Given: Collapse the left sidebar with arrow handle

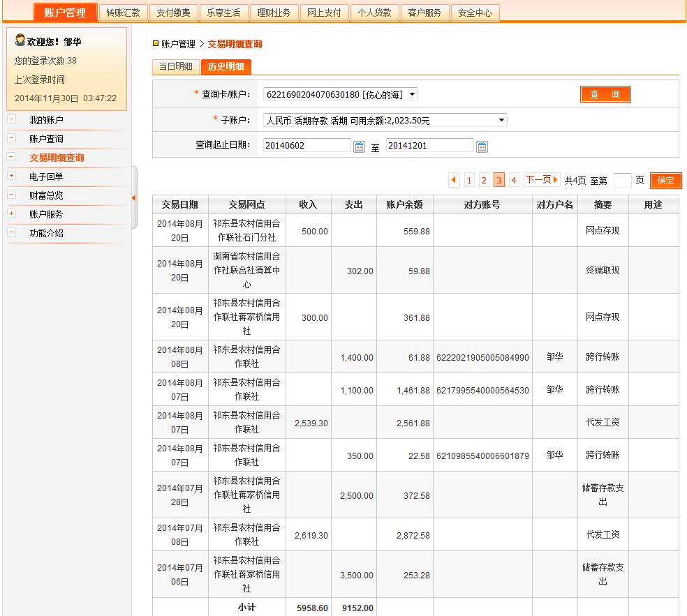Looking at the screenshot, I should click(x=133, y=198).
